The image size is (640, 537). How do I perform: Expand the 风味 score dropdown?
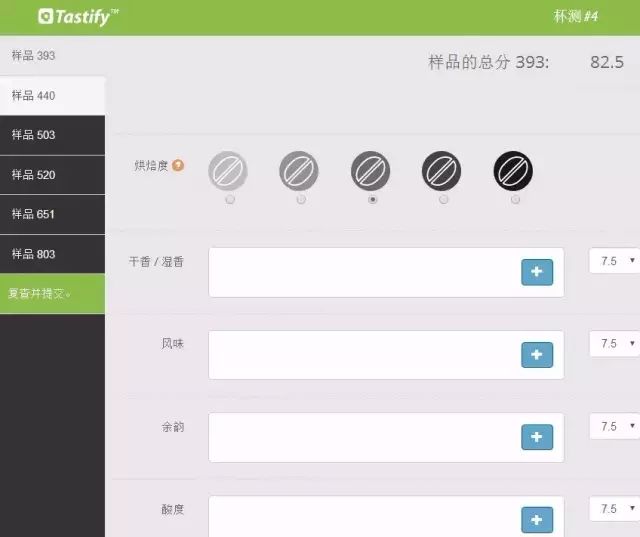pyautogui.click(x=614, y=343)
